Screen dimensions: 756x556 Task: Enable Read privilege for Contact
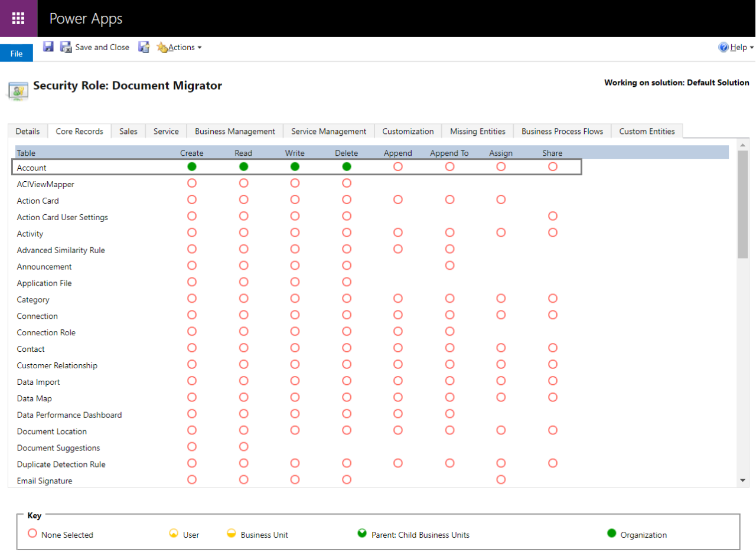(x=243, y=348)
